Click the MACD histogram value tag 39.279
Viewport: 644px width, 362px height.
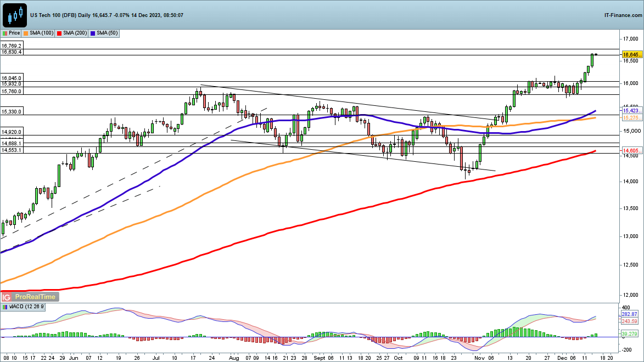(x=629, y=333)
